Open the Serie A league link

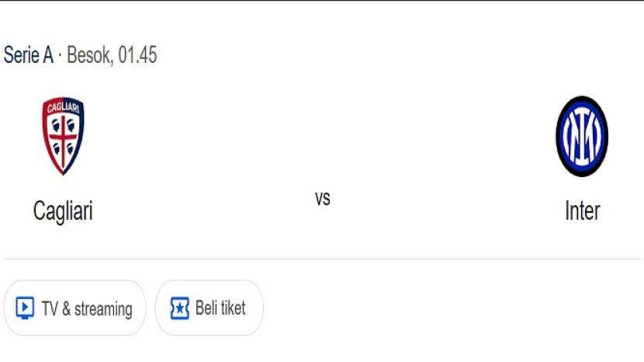tap(28, 55)
